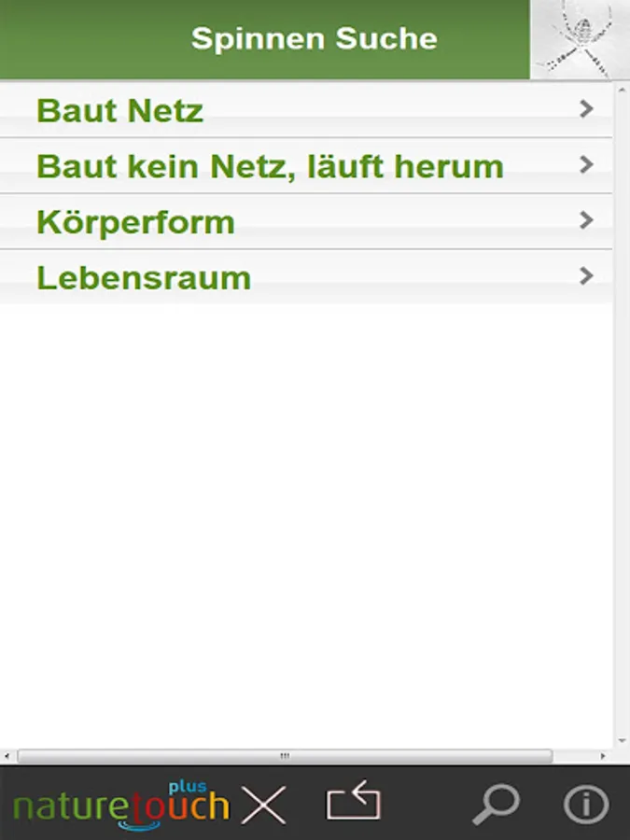The image size is (630, 840).
Task: Click the vertical scrollbar track
Action: pos(621,420)
